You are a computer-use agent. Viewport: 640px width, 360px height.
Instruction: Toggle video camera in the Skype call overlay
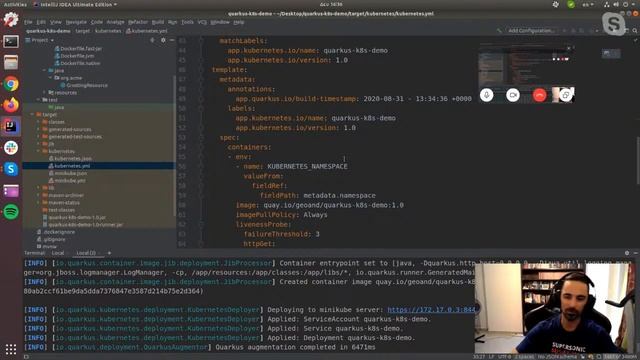click(x=513, y=95)
